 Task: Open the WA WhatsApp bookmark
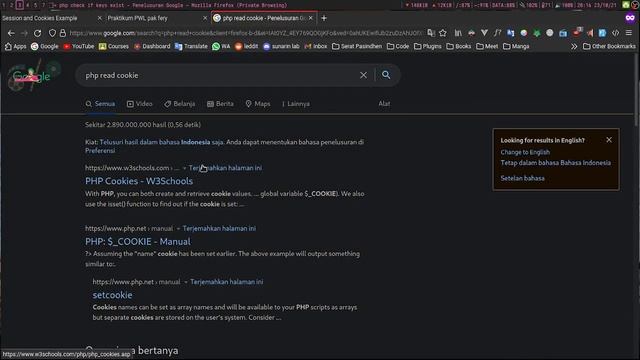click(x=221, y=47)
